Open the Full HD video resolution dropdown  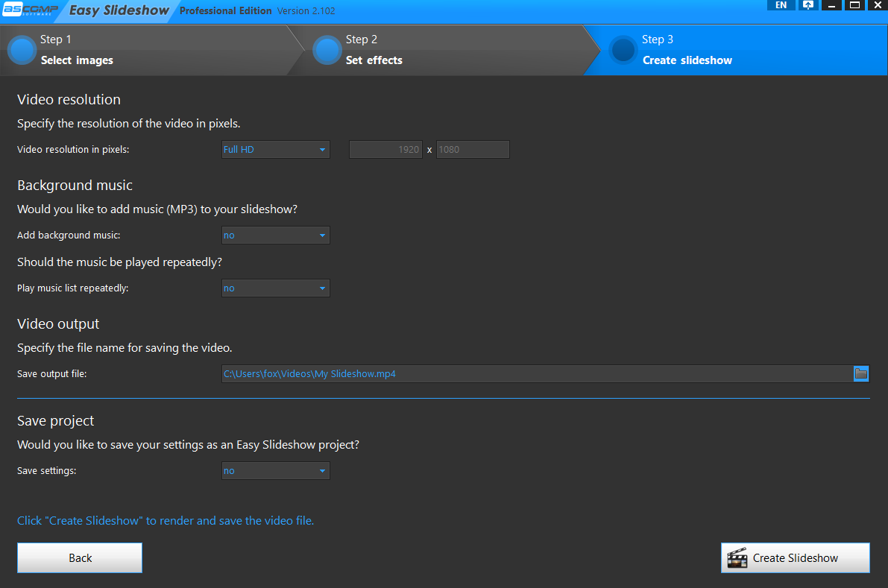[x=275, y=149]
